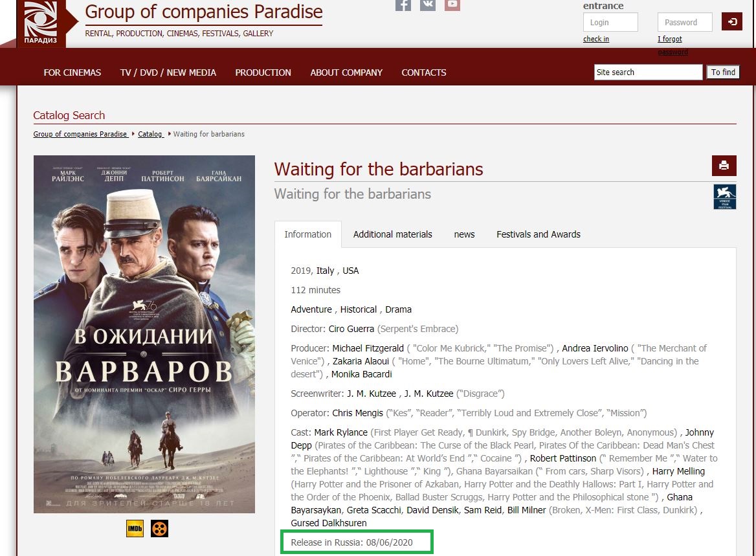Open operator Chris Mengis link
Viewport: 756px width, 556px height.
pyautogui.click(x=358, y=413)
